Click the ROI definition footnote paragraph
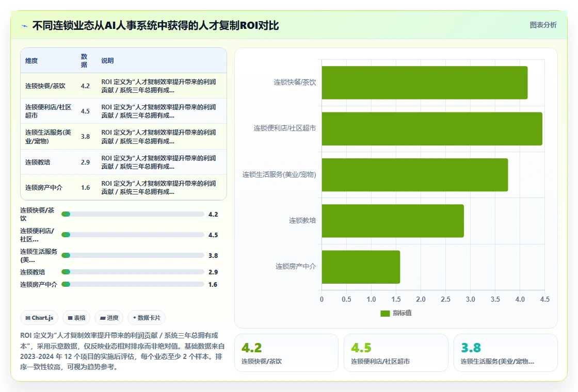Screen dimensions: 578x392 (x=122, y=351)
